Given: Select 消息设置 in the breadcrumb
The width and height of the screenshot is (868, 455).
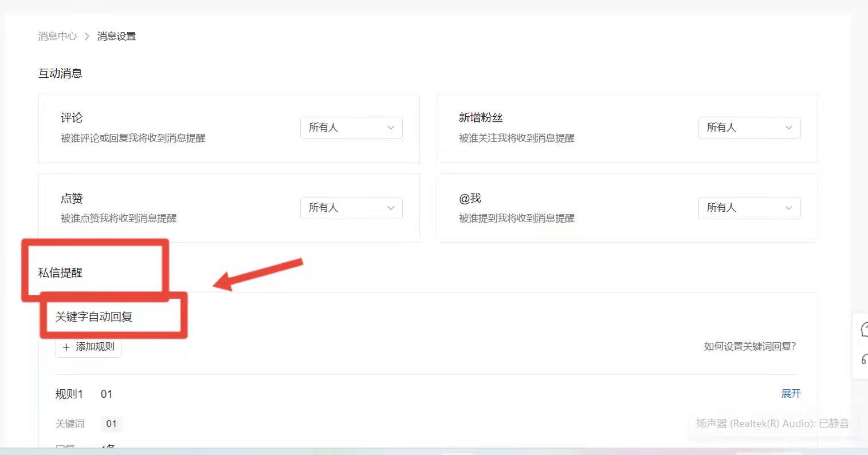Looking at the screenshot, I should click(x=117, y=35).
